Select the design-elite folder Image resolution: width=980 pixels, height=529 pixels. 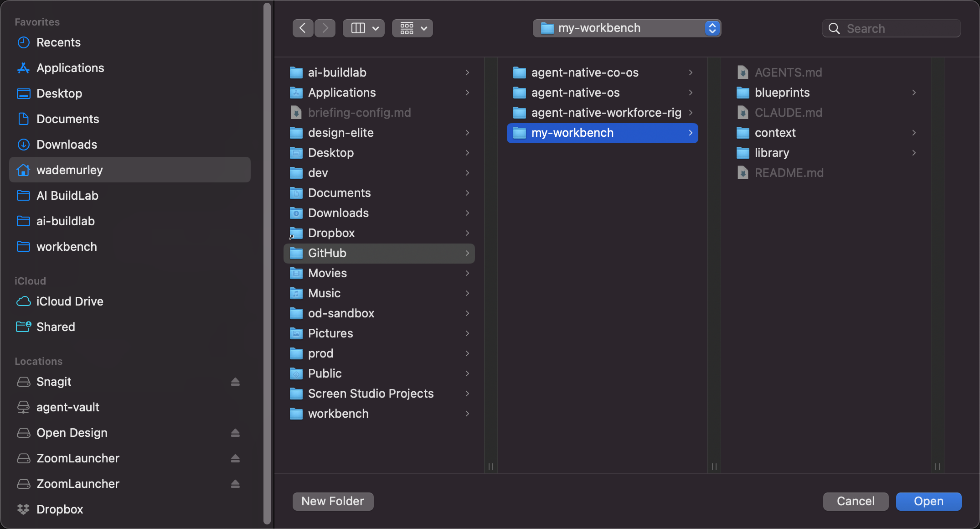pyautogui.click(x=379, y=133)
